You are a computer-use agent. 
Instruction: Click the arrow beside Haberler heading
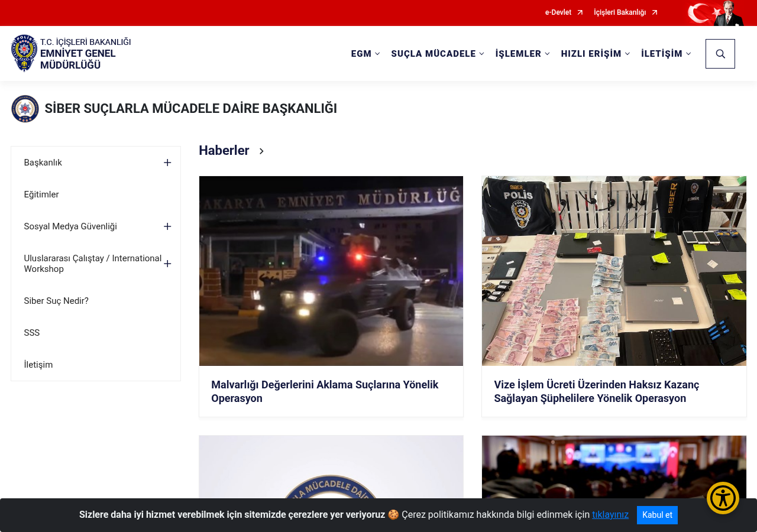(x=261, y=151)
